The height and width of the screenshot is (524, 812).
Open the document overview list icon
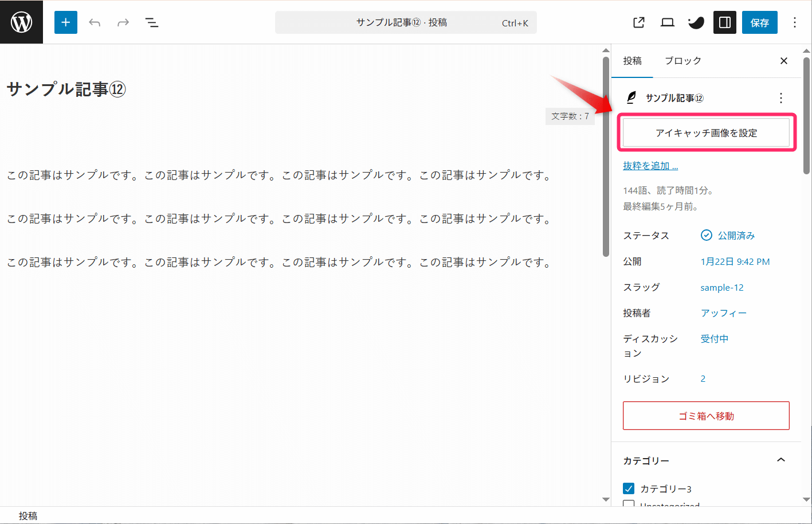(x=152, y=22)
